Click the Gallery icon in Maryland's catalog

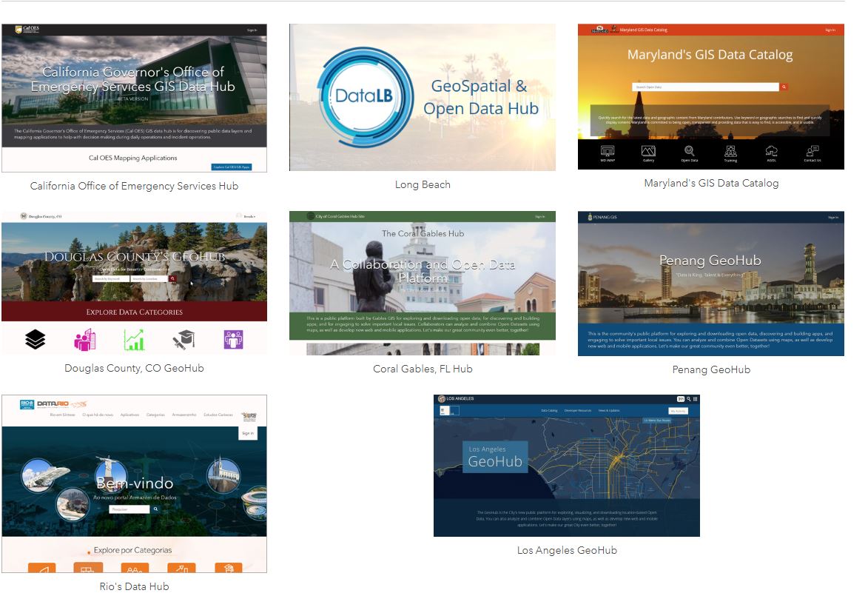(648, 152)
